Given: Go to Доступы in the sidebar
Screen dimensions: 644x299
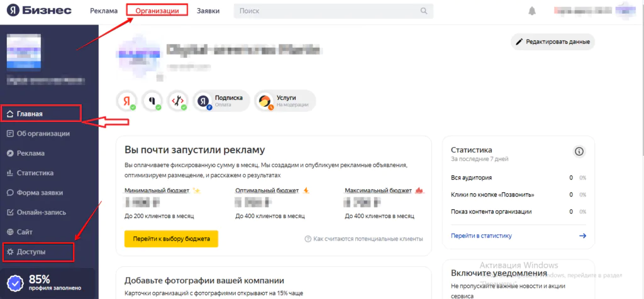Looking at the screenshot, I should pos(31,252).
